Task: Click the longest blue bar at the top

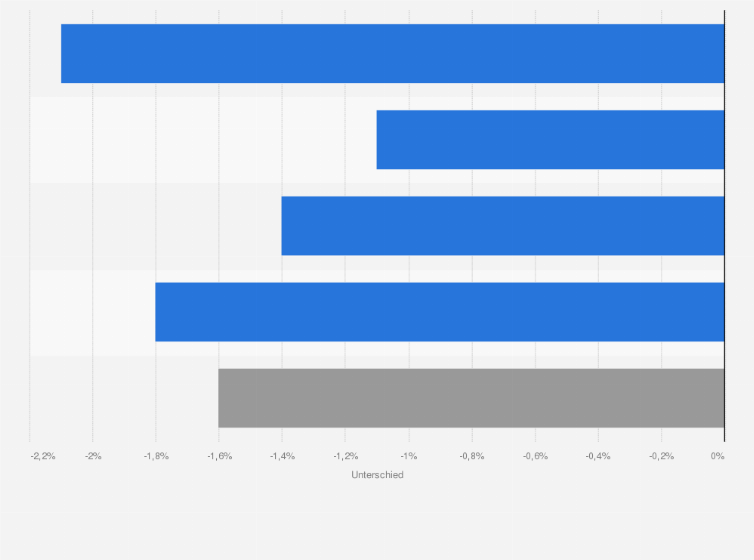Action: (392, 53)
